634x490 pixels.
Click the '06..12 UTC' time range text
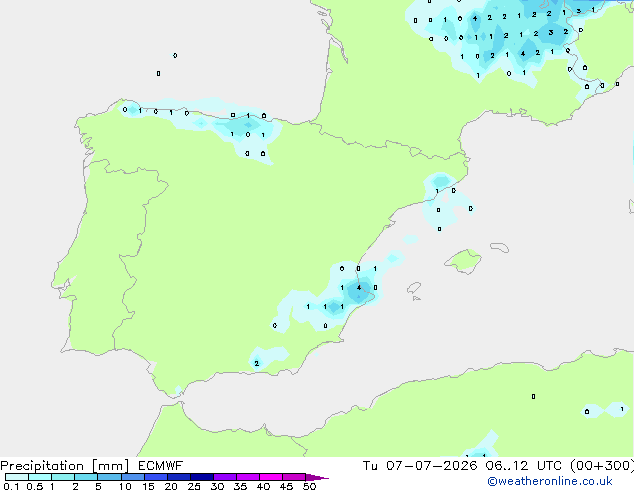524,466
